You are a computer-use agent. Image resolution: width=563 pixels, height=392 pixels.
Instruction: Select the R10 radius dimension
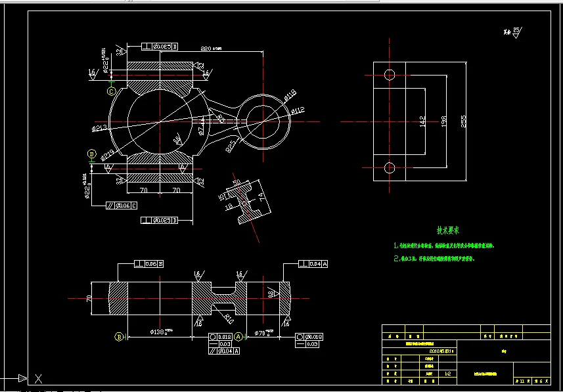228,318
